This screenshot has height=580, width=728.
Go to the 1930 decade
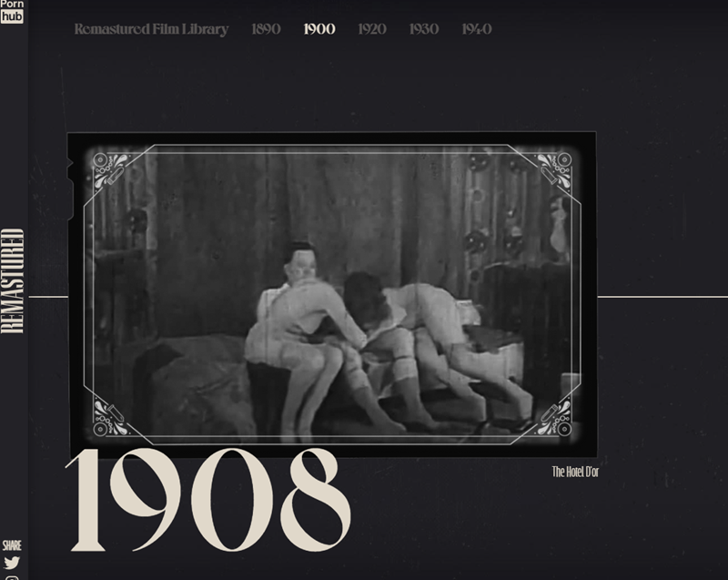(424, 29)
